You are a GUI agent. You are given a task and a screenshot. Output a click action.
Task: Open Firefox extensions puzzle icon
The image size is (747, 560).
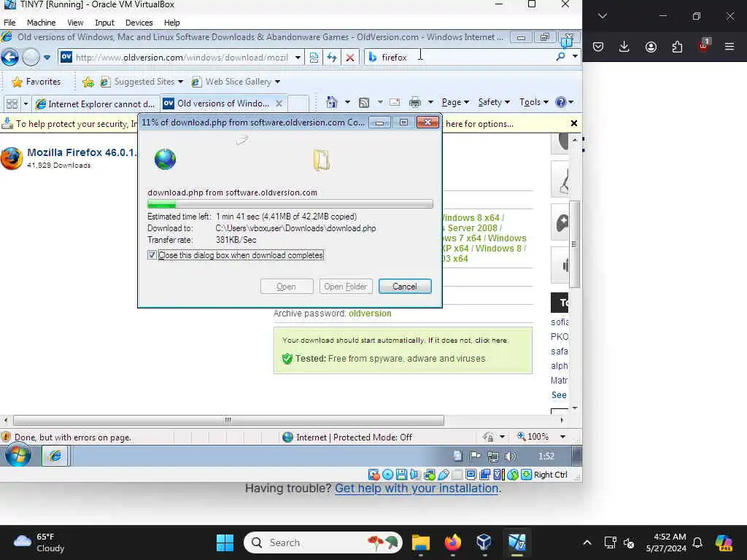click(677, 47)
